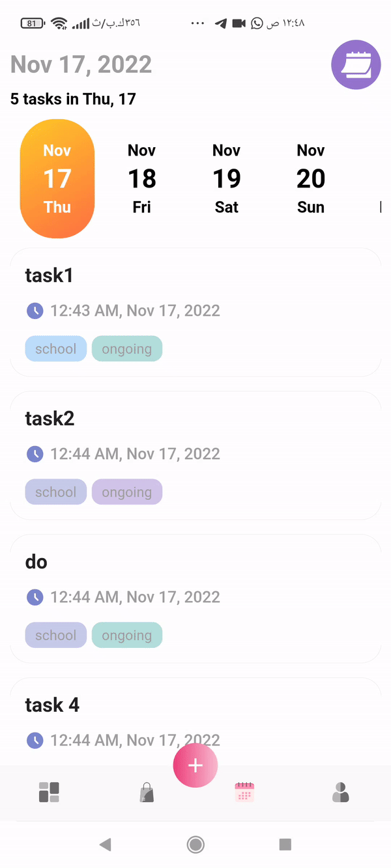
Task: Open the shopping bag tab icon
Action: [x=147, y=793]
